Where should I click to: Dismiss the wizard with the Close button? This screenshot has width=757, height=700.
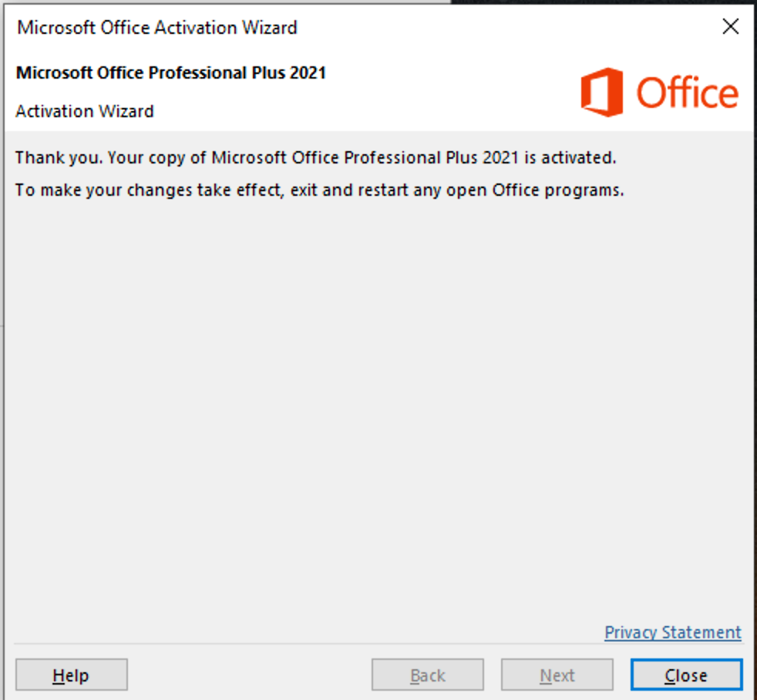(685, 675)
